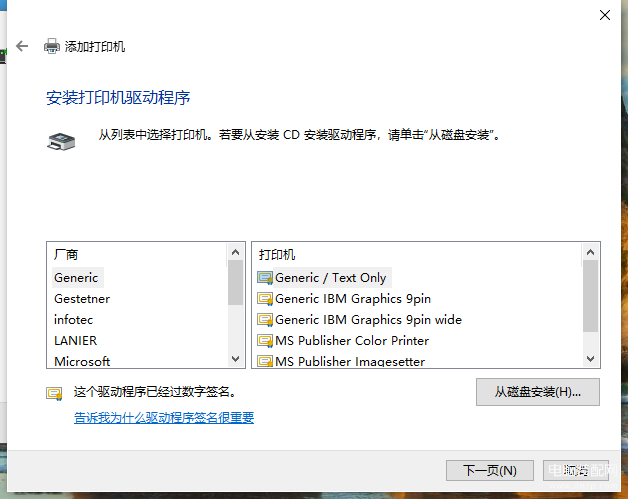Click 从磁盘安装(H)... button
The width and height of the screenshot is (628, 499).
(x=537, y=392)
